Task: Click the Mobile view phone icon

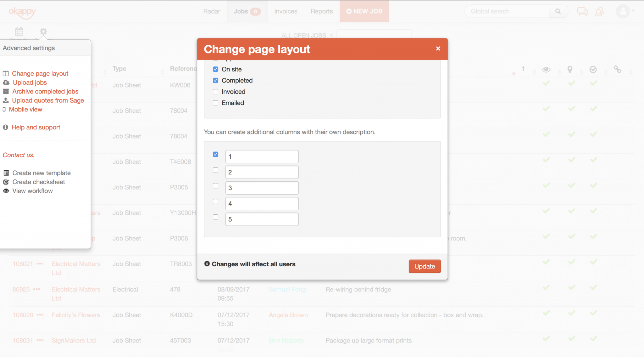Action: [x=4, y=110]
